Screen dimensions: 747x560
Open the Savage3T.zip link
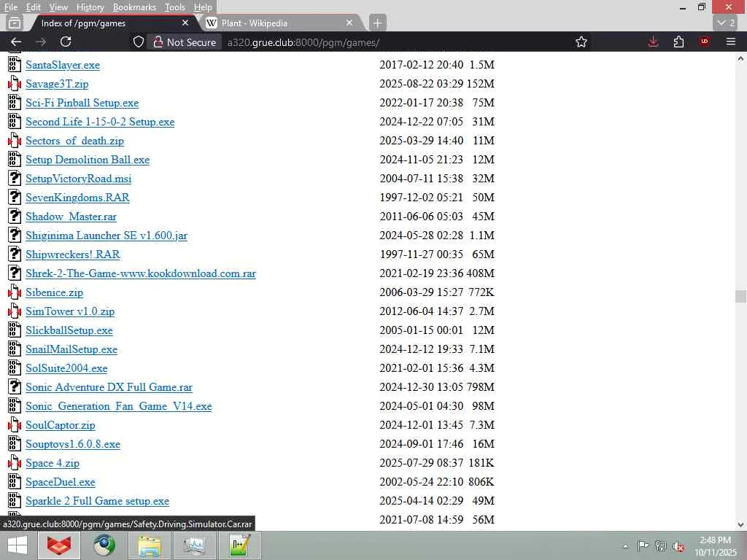[57, 84]
